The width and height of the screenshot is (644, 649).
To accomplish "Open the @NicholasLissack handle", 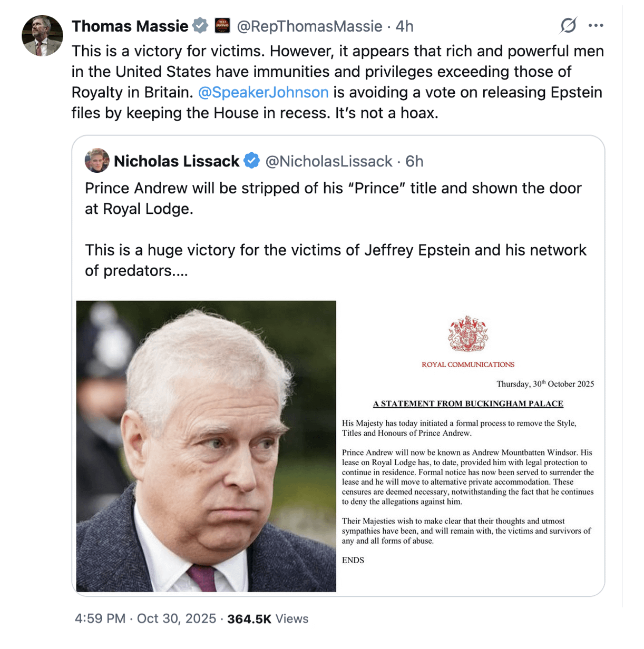I will 328,161.
